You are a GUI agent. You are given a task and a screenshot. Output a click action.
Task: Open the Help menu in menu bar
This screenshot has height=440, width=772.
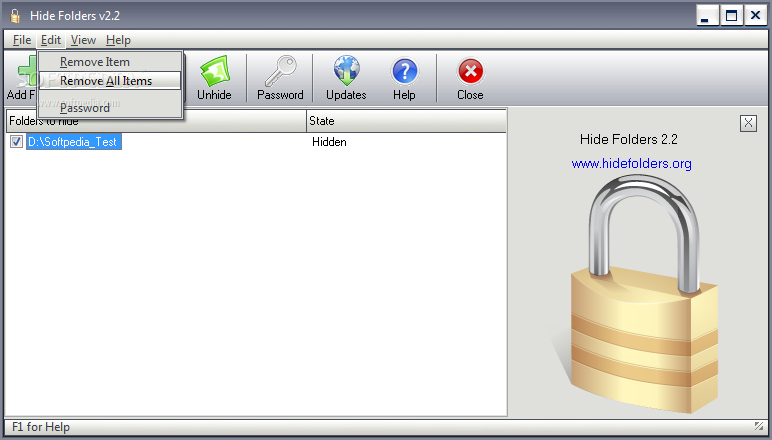click(x=118, y=40)
